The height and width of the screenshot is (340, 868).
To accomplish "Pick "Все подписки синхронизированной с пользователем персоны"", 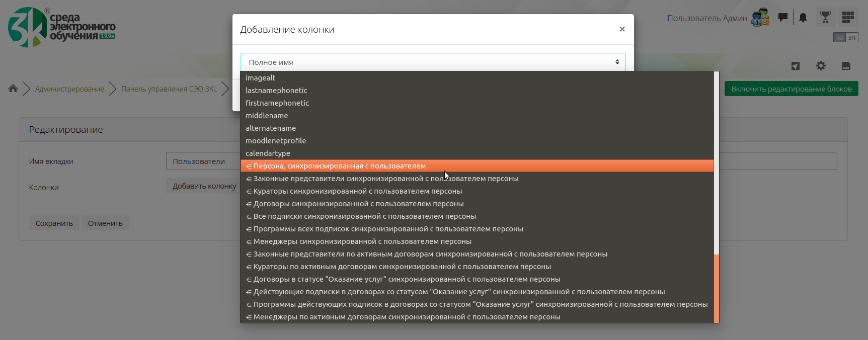I will coord(364,216).
